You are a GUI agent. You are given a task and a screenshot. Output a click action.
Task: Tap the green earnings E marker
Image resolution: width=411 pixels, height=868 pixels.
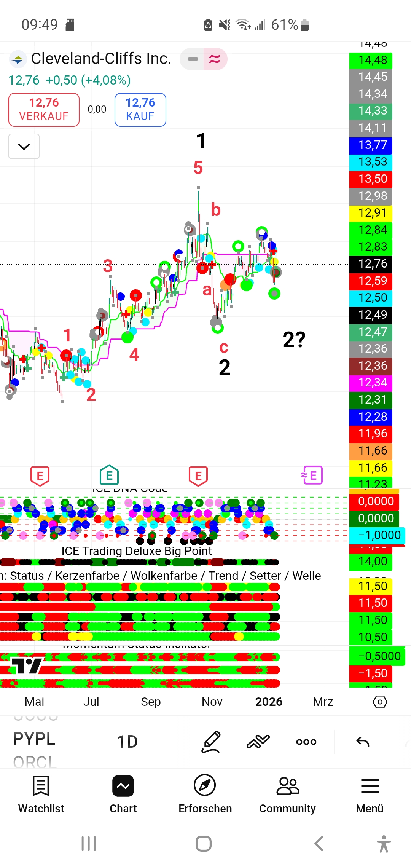(x=109, y=475)
